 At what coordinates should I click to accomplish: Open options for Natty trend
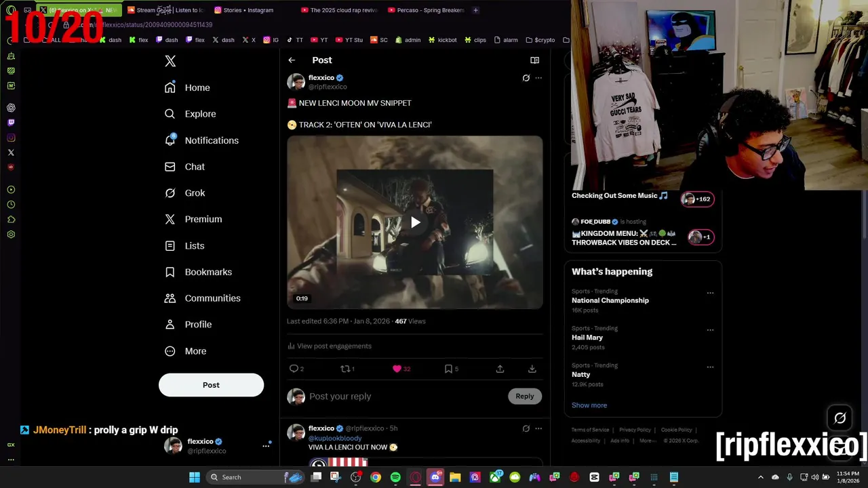point(710,367)
